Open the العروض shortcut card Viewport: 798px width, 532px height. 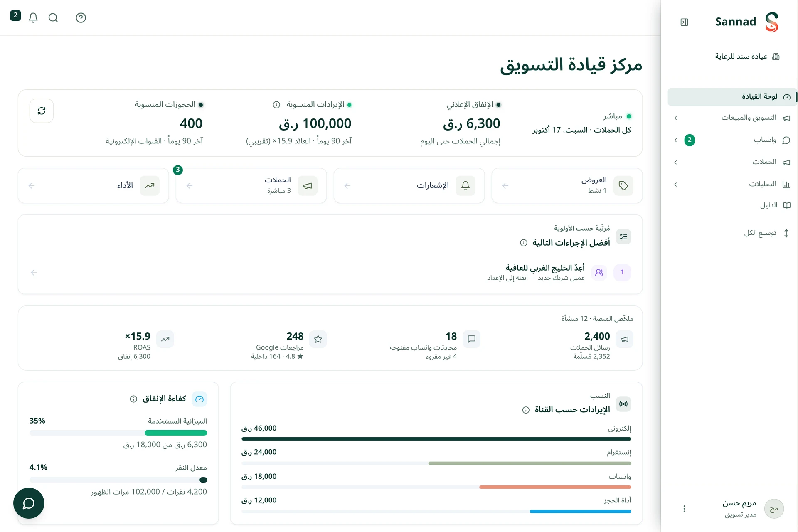tap(567, 185)
